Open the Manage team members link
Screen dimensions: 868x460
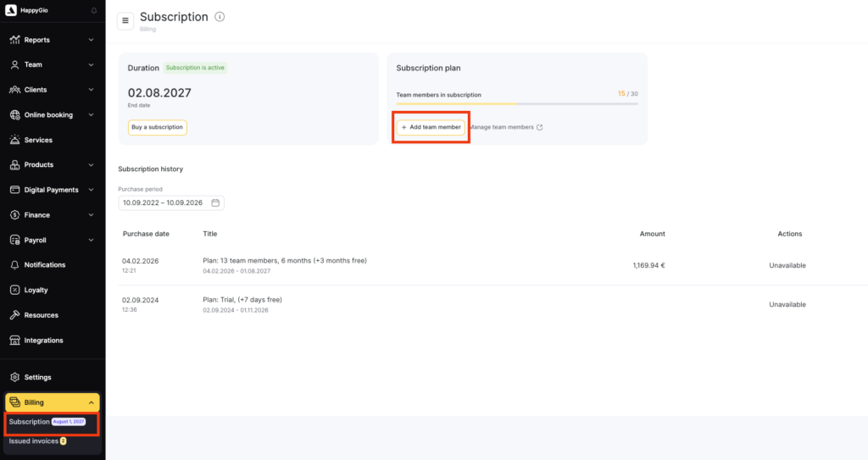[x=506, y=127]
